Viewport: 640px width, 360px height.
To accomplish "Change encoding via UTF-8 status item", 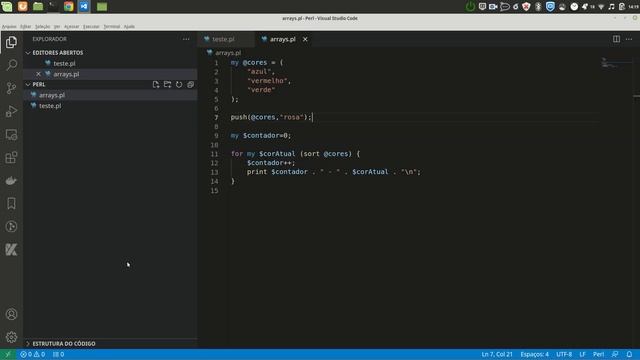I will coord(564,354).
